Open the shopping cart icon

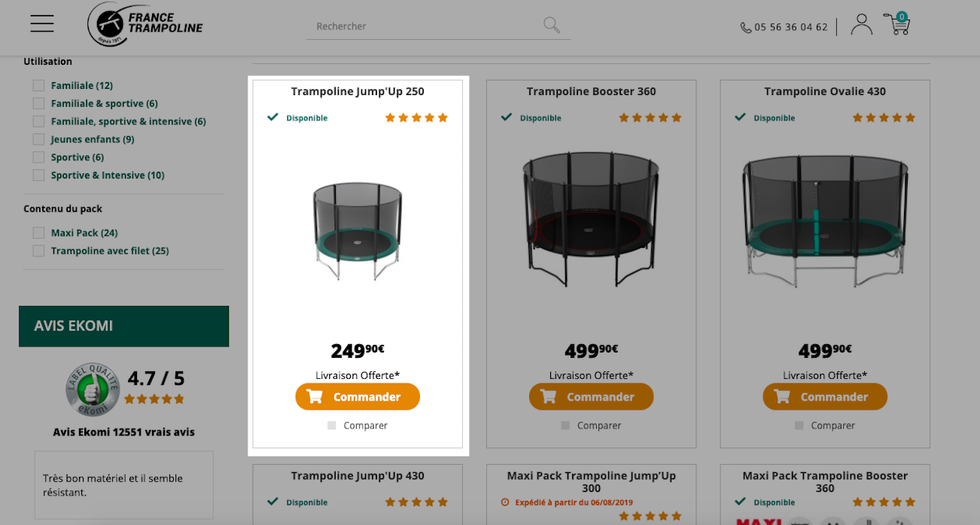[x=896, y=23]
